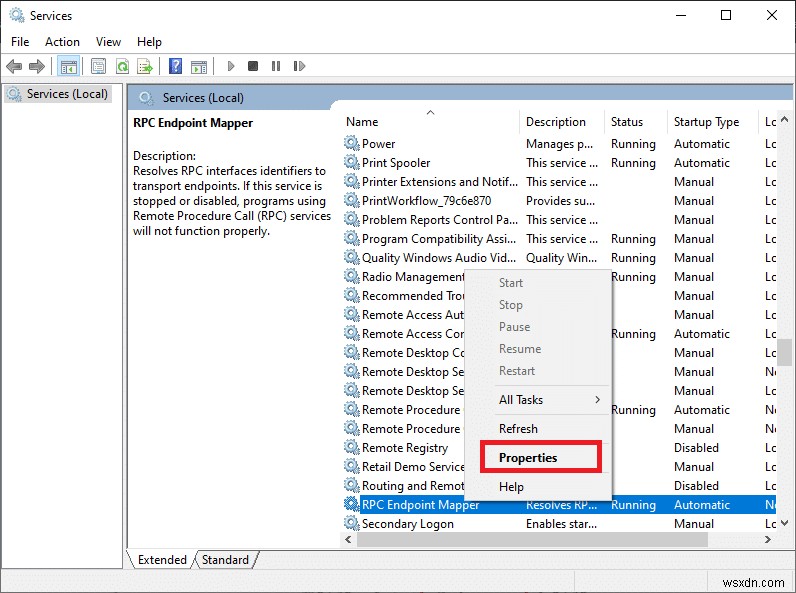Open the View menu

coord(109,42)
